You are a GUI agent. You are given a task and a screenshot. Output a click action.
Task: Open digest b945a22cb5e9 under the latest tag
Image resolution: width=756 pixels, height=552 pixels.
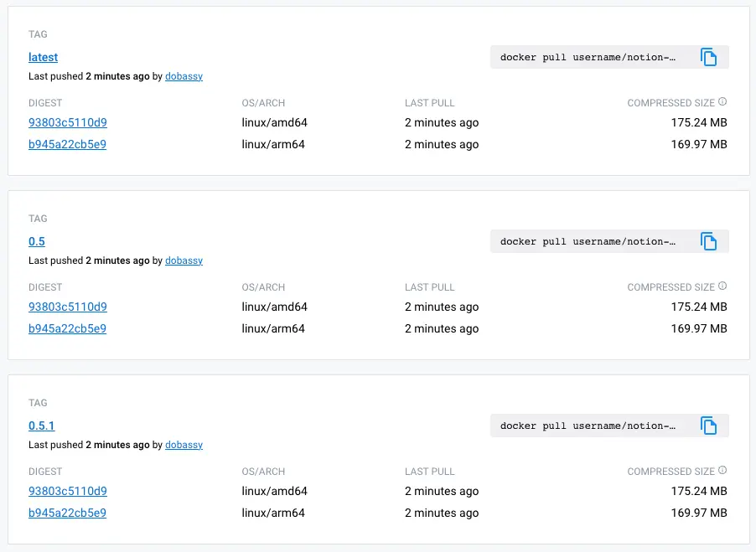(x=67, y=144)
